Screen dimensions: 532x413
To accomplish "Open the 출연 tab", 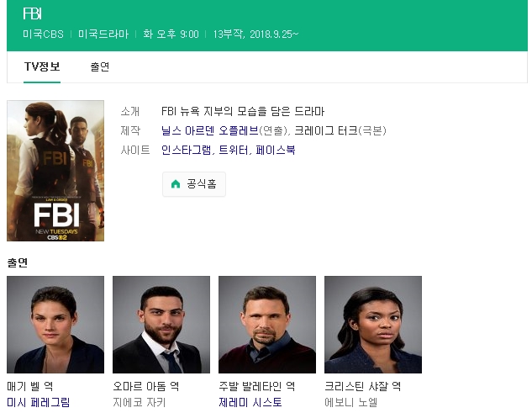I will click(100, 67).
